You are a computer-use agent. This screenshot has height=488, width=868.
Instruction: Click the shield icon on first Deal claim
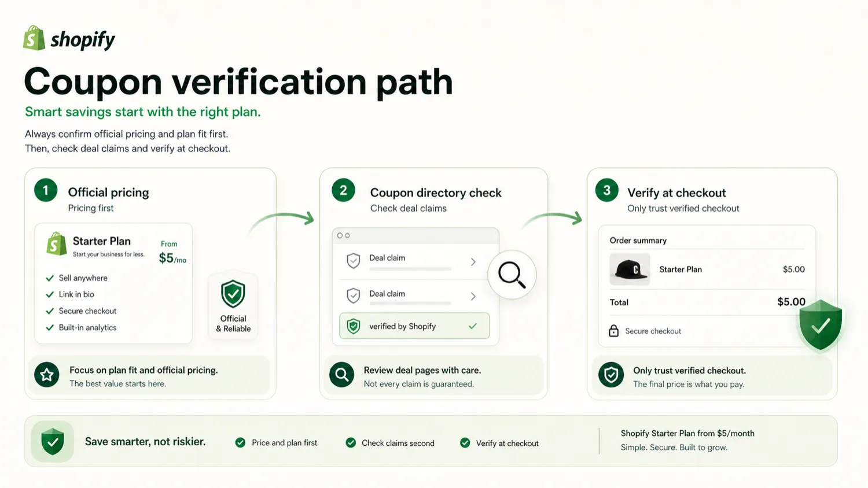[x=353, y=261]
